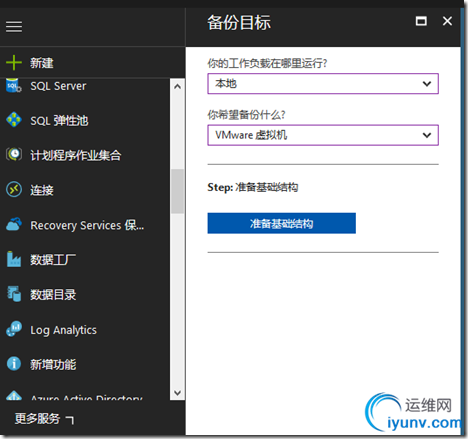
Task: Open 新增功能 in sidebar
Action: [x=53, y=364]
